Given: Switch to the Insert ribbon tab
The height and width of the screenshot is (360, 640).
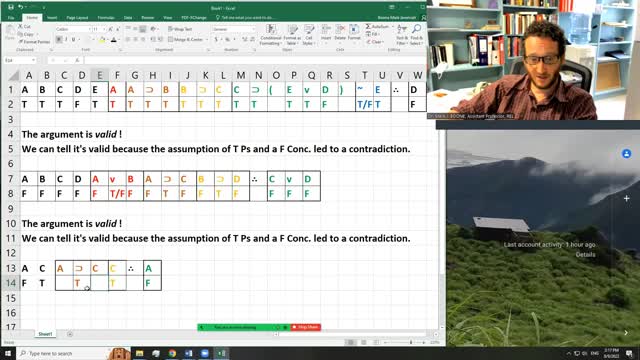Looking at the screenshot, I should pos(52,18).
